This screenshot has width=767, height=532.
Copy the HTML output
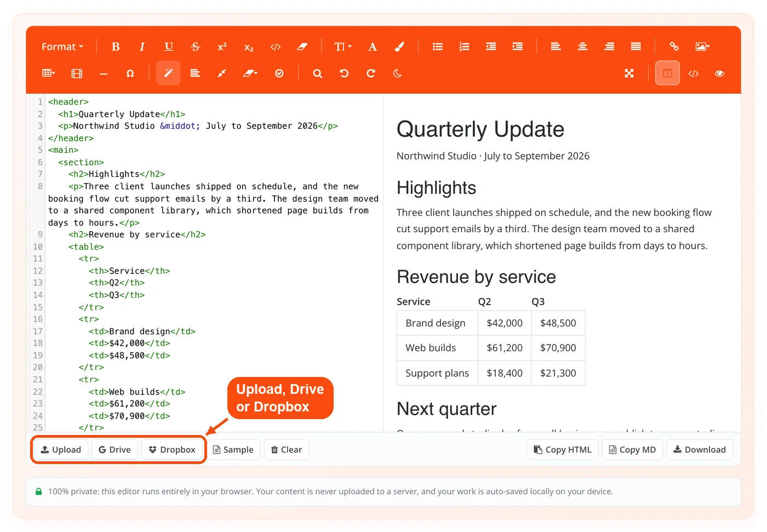[563, 450]
